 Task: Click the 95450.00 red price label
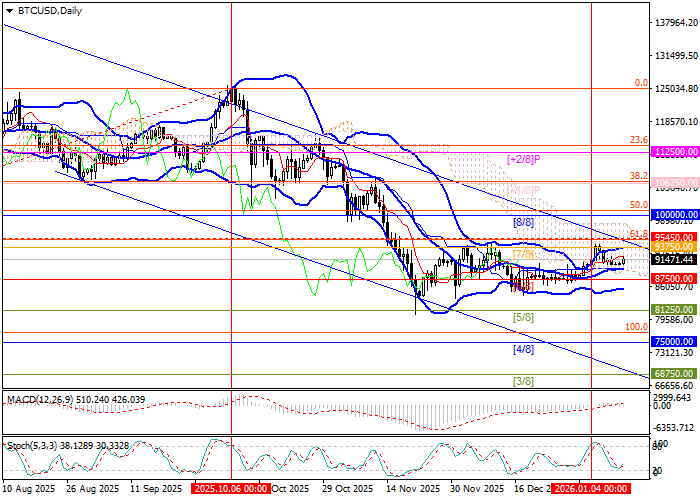(x=673, y=238)
